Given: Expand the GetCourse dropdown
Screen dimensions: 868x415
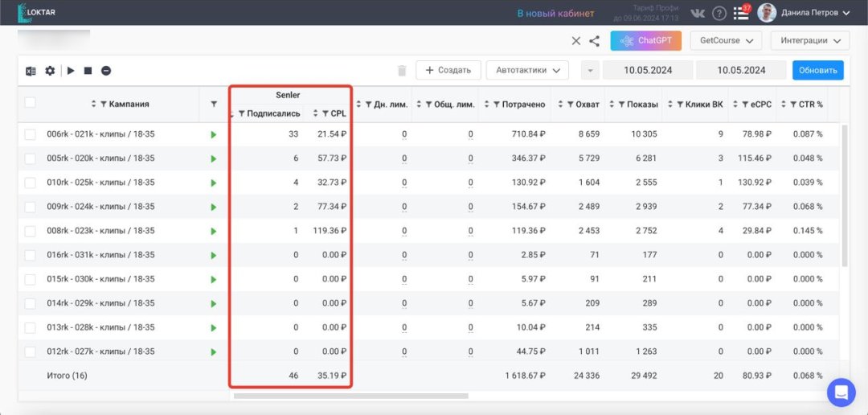Looking at the screenshot, I should tap(726, 40).
